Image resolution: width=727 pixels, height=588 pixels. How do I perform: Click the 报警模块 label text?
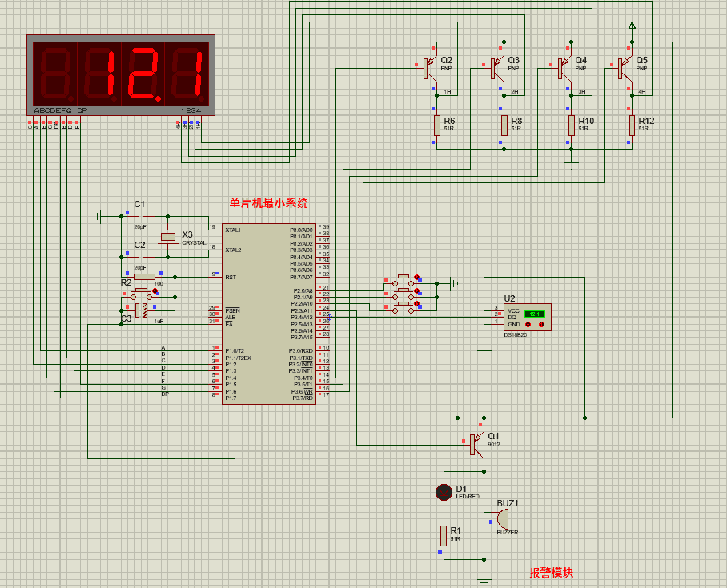(552, 572)
